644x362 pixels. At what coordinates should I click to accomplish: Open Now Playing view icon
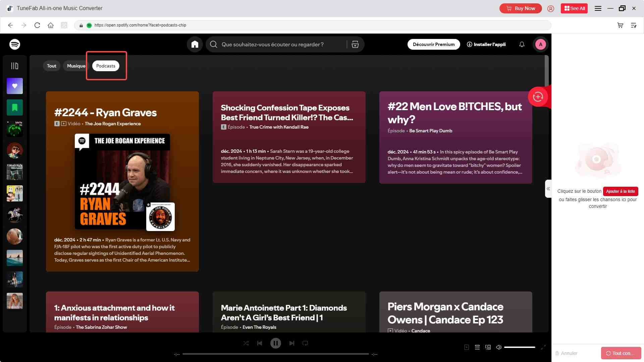pos(467,347)
